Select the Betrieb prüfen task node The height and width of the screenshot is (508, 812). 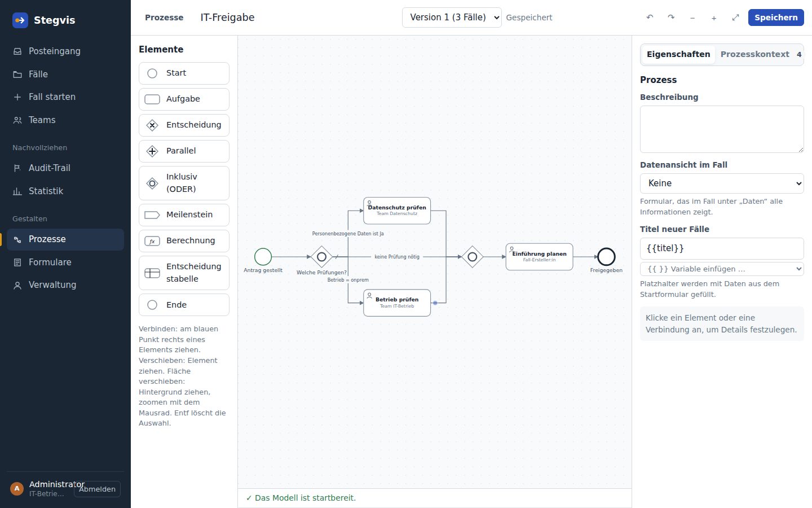point(397,303)
